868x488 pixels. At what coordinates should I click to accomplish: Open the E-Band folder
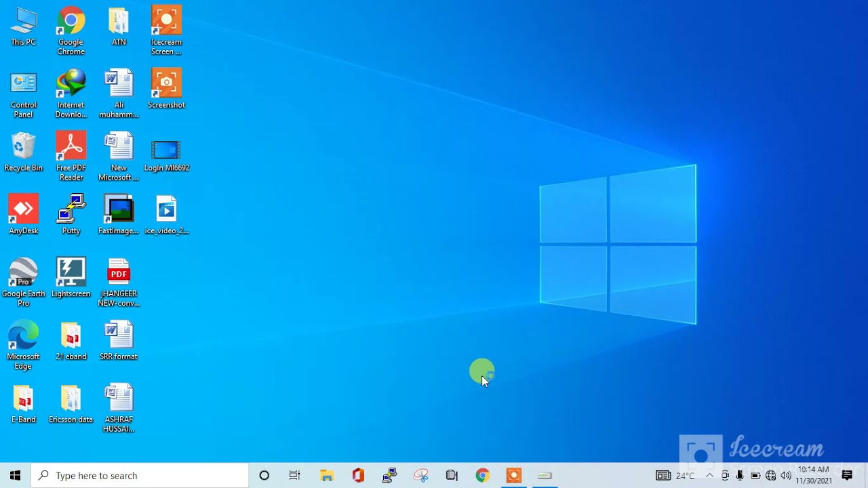click(x=23, y=405)
